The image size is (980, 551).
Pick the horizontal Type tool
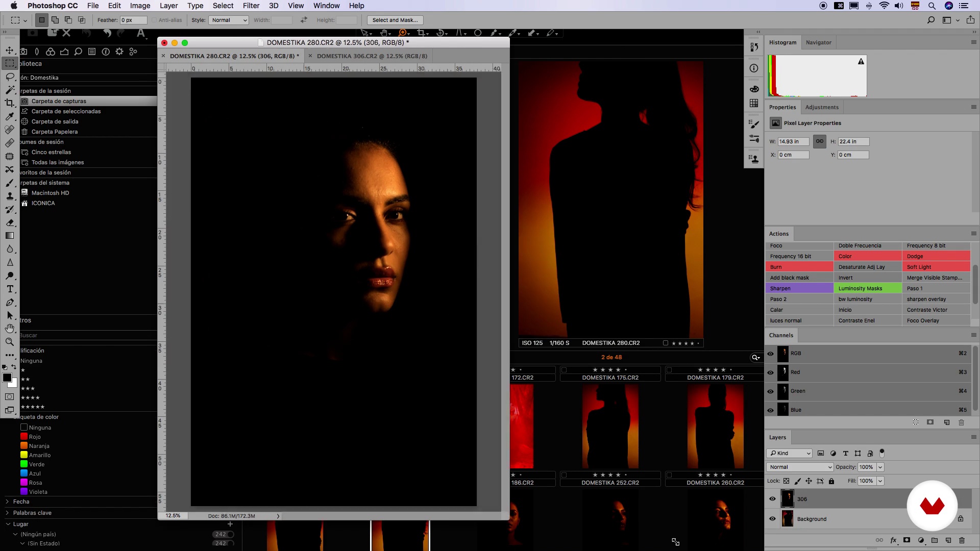(x=10, y=289)
